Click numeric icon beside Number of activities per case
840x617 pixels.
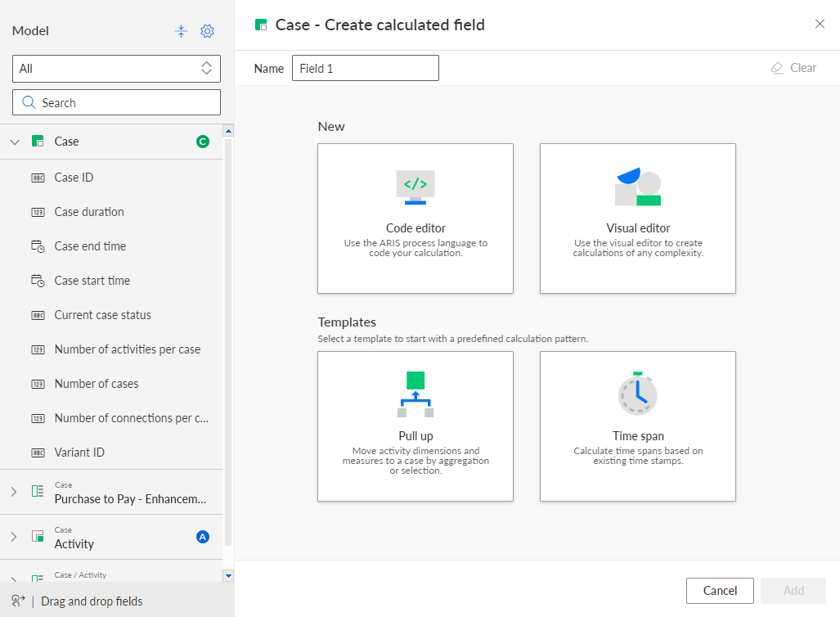38,349
